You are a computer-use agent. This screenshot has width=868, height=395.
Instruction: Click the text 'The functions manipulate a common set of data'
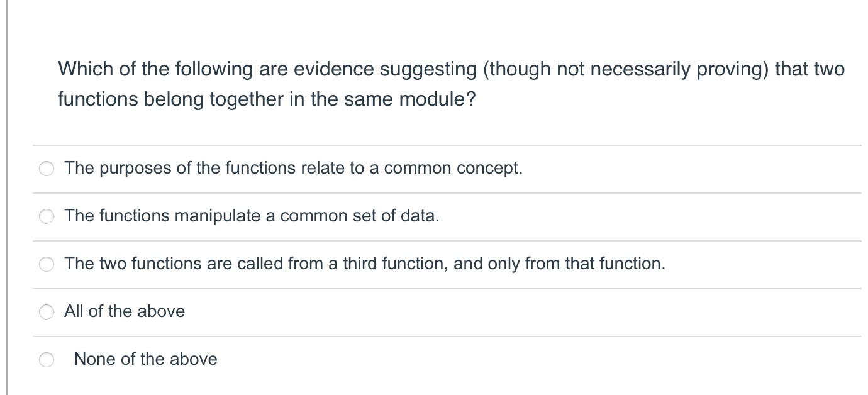pyautogui.click(x=252, y=216)
